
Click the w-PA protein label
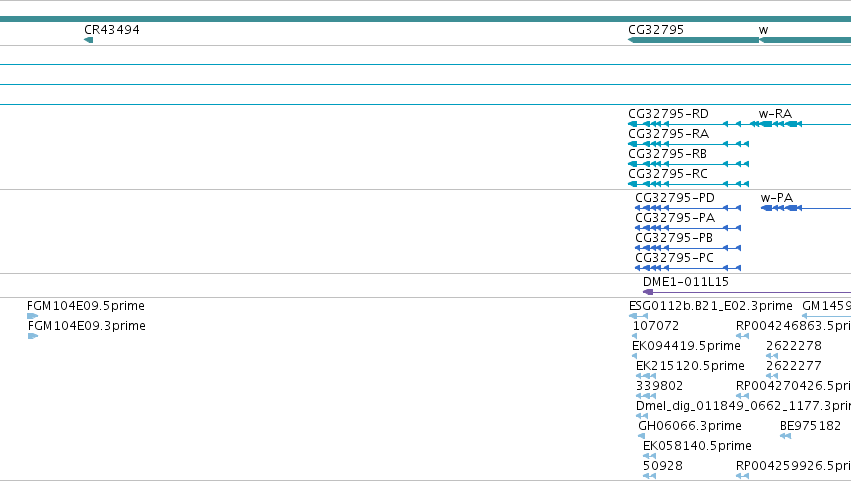click(777, 198)
